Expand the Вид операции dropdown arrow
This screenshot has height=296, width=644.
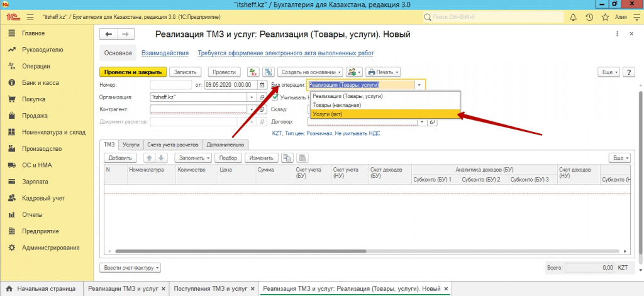[x=419, y=85]
